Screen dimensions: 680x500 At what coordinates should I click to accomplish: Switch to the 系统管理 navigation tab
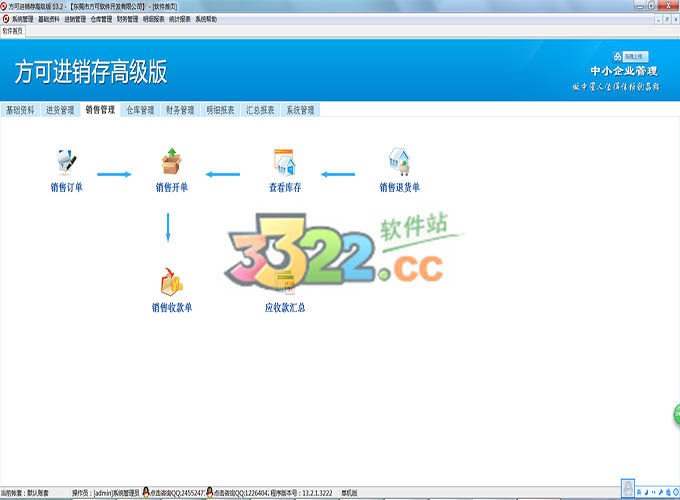click(301, 110)
